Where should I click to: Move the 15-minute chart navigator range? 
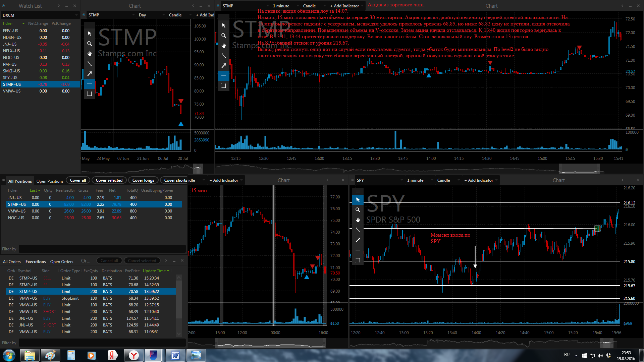click(x=270, y=343)
